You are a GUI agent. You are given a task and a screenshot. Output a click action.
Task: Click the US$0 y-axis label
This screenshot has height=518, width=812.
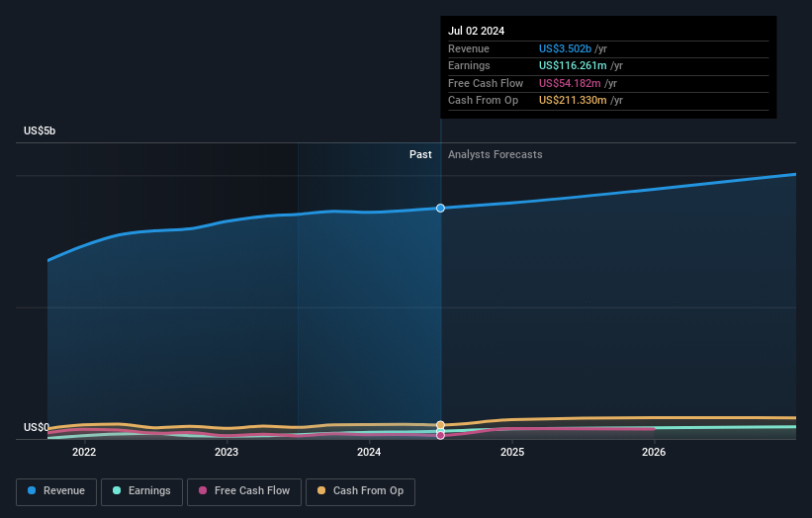tap(37, 427)
